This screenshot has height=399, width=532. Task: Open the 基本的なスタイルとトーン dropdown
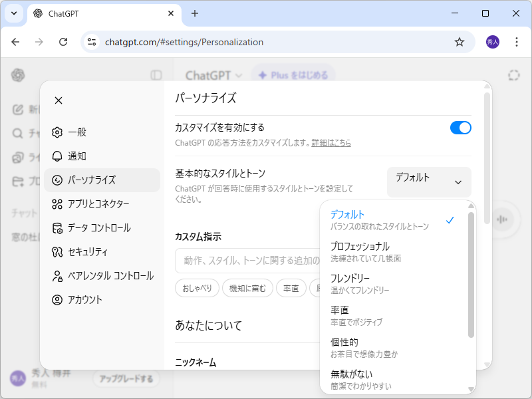click(428, 182)
